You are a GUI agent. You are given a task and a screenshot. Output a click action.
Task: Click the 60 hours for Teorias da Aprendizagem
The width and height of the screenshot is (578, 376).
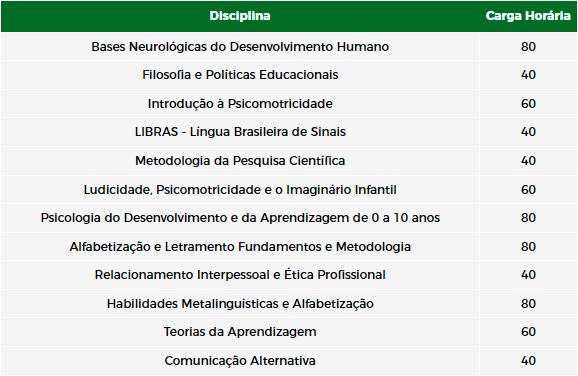point(528,332)
